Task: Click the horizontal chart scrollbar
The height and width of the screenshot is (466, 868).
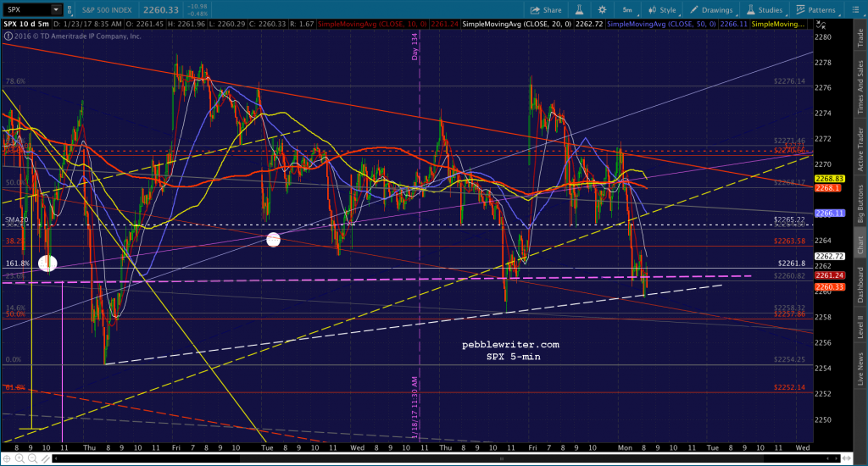Action: tap(446, 458)
